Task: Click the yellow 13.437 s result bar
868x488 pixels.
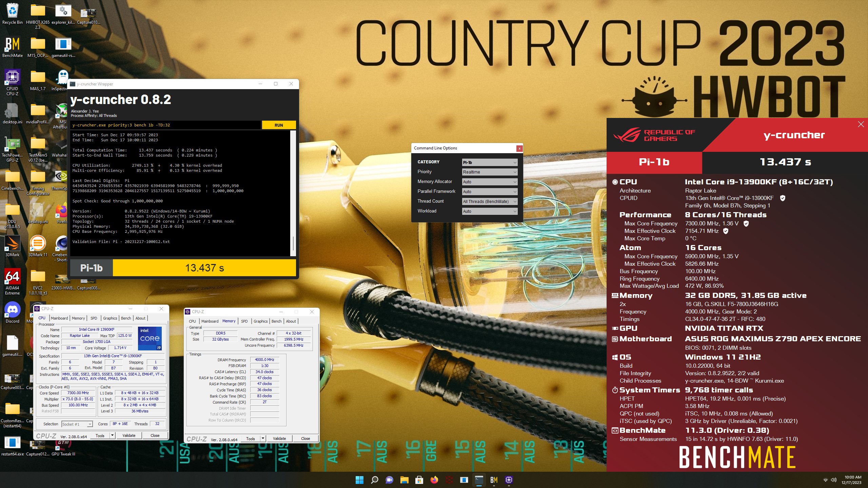Action: click(204, 268)
